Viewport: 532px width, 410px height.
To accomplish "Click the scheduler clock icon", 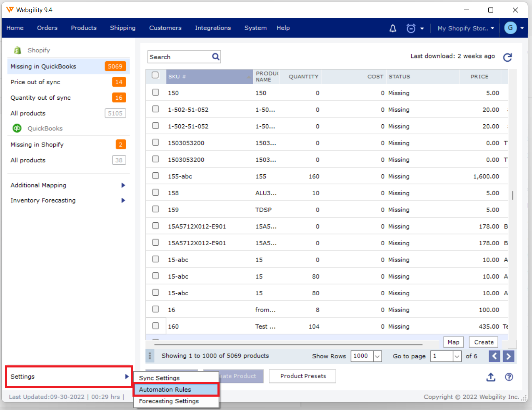I will tap(411, 28).
